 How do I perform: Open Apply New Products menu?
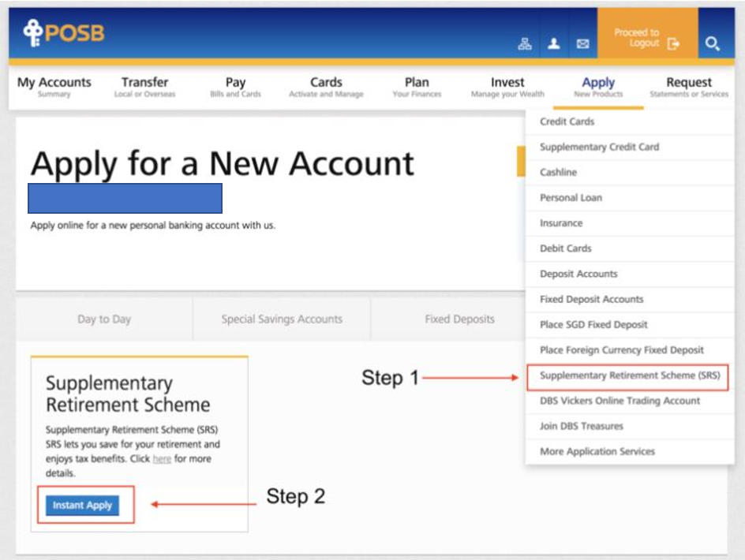598,87
